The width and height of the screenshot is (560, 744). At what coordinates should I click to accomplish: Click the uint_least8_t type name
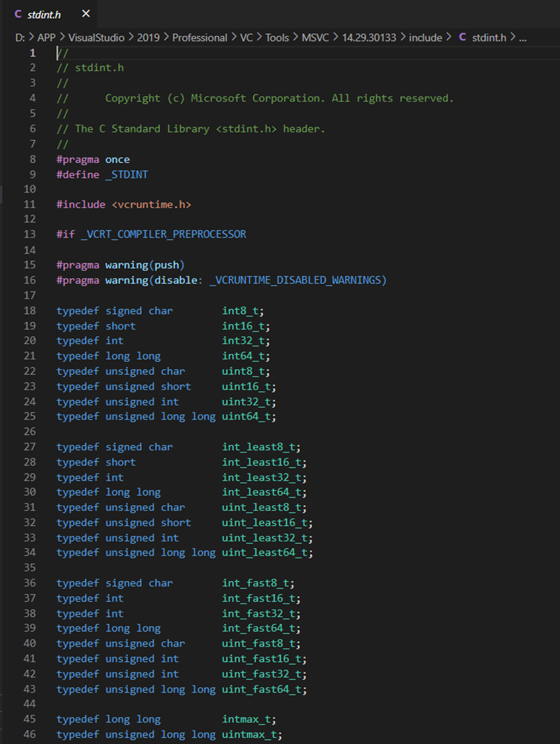pyautogui.click(x=262, y=507)
